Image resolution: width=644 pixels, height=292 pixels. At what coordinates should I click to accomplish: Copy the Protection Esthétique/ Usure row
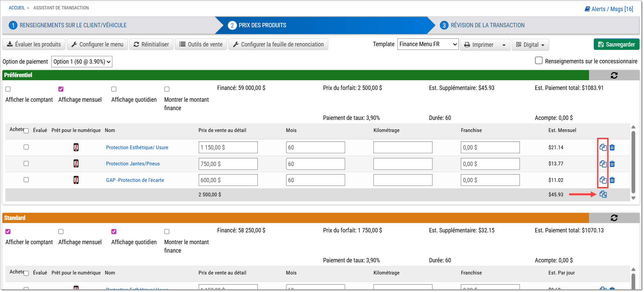tap(603, 148)
